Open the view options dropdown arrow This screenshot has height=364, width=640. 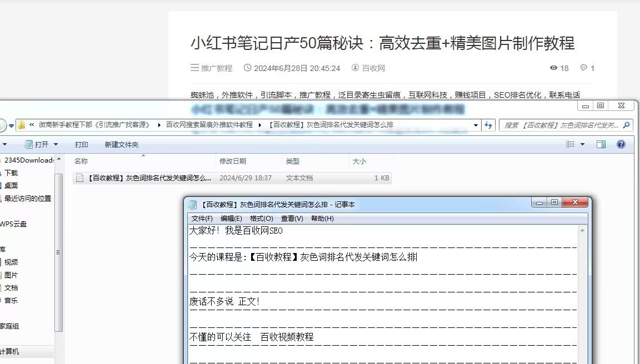pyautogui.click(x=582, y=144)
